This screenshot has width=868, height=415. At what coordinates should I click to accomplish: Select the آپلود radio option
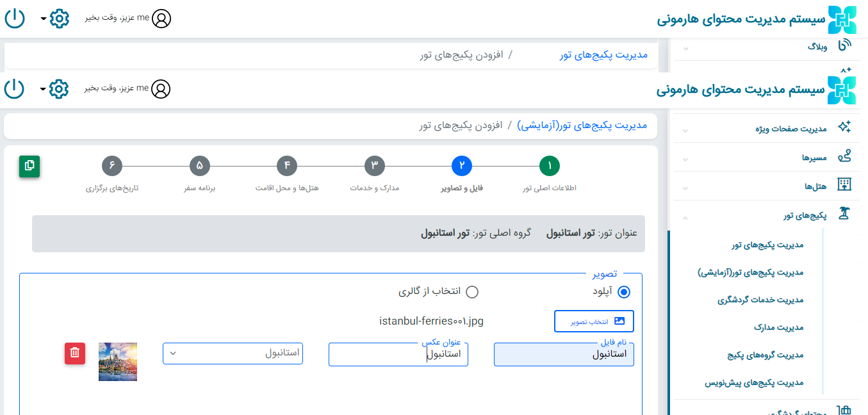click(624, 292)
